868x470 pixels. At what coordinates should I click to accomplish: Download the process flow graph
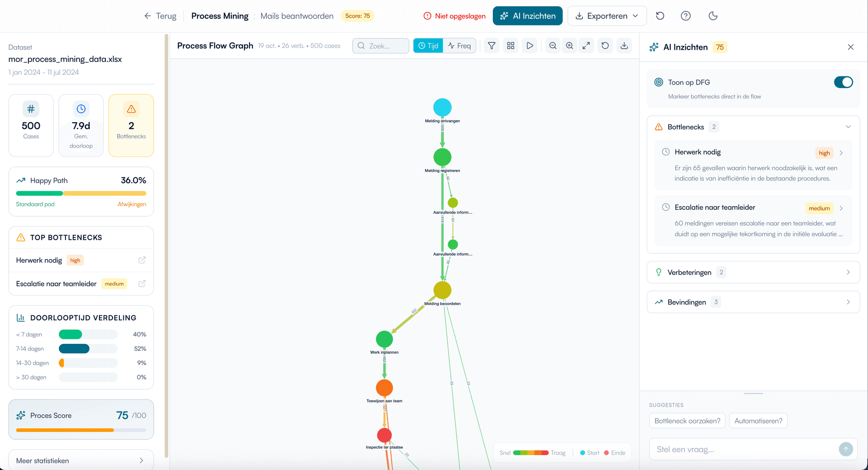[624, 45]
